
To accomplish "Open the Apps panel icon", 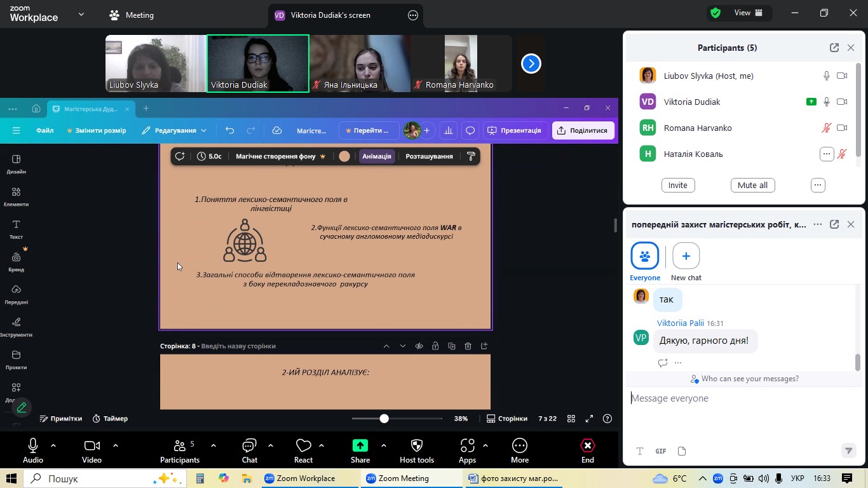I will (467, 446).
